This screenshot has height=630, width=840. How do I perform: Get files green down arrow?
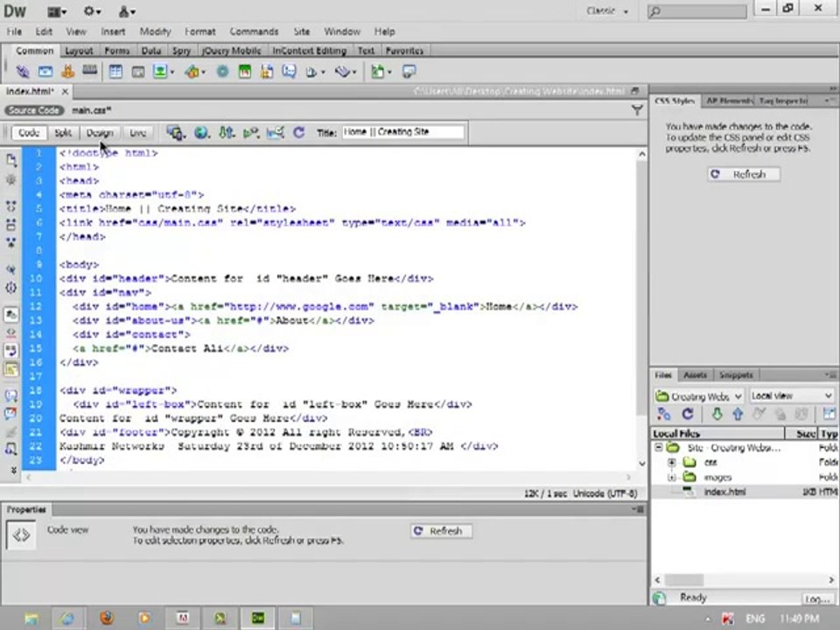click(x=717, y=414)
